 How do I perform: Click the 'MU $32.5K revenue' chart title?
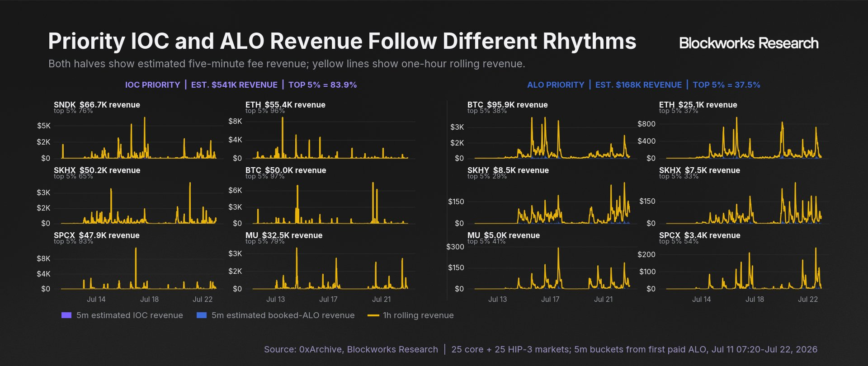[x=284, y=235]
